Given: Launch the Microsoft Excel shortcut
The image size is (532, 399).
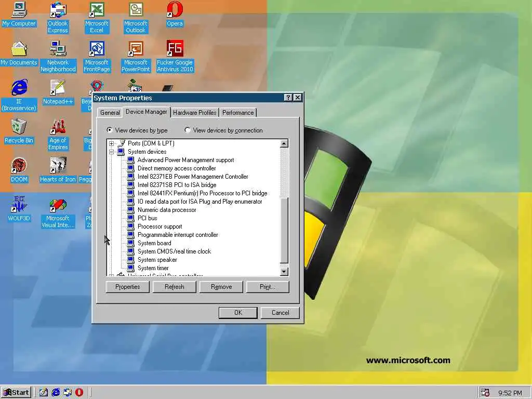Looking at the screenshot, I should [x=97, y=17].
